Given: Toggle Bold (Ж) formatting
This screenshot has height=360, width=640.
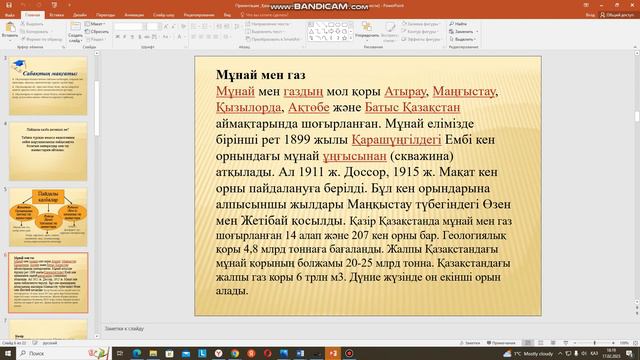Looking at the screenshot, I should click(x=118, y=37).
